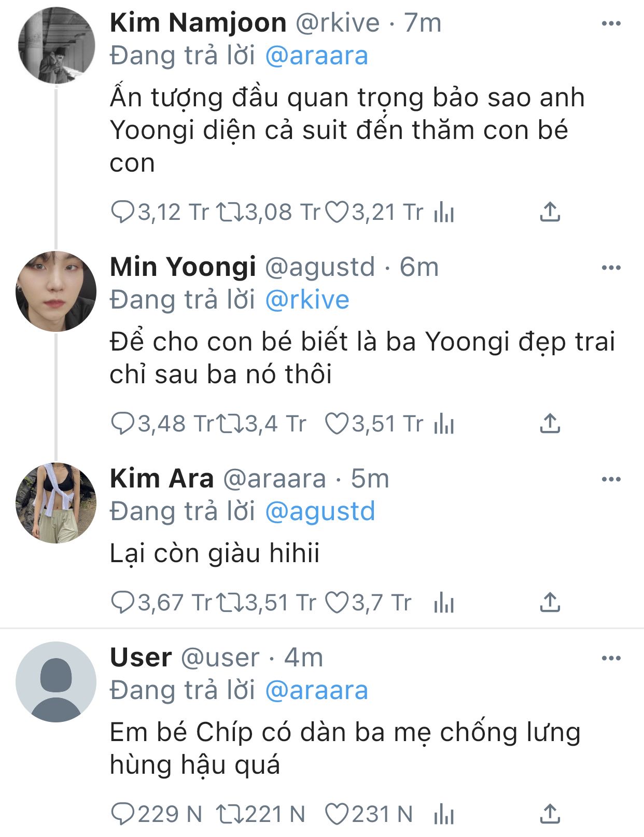Retweet Kim Namjoon's tweet
Viewport: 644px width, 837px height.
(230, 212)
